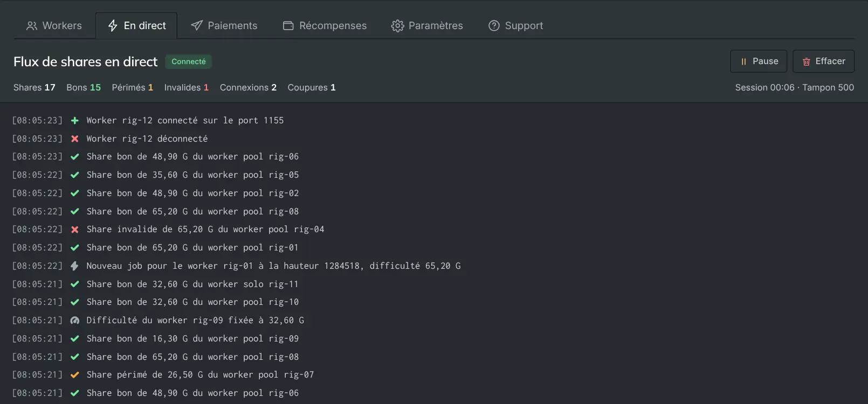
Task: Open the Support tab
Action: pos(515,25)
